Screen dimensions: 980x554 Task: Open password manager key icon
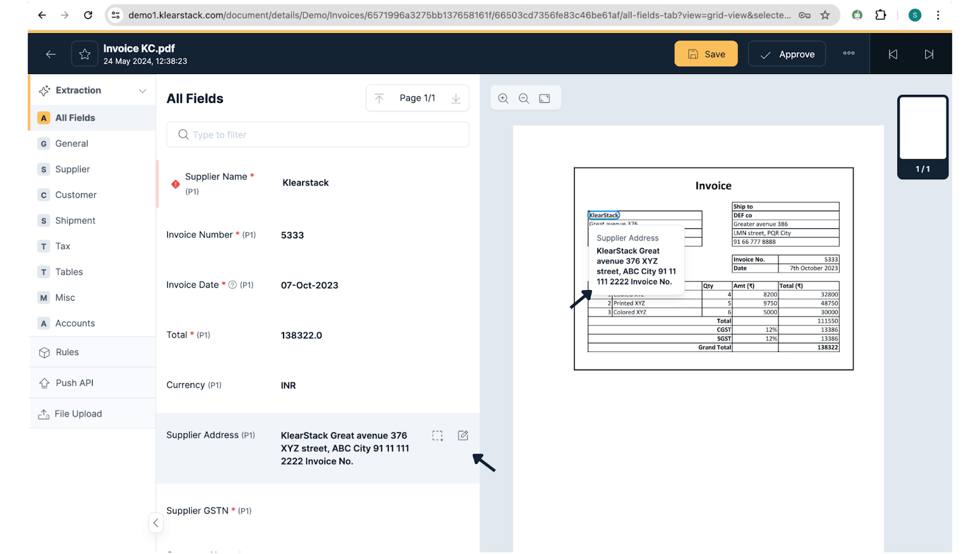click(804, 15)
